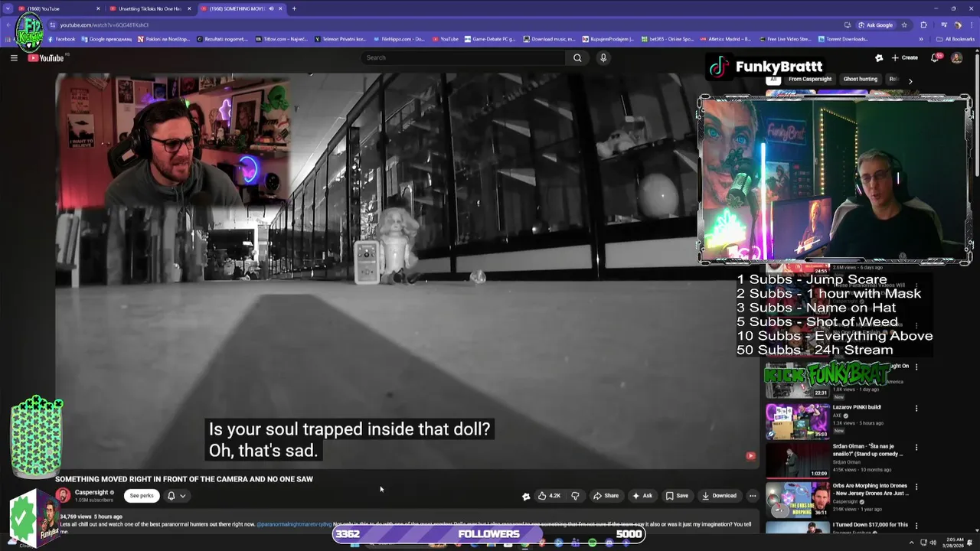Open the YouTube bookmark in bookmarks bar
Image resolution: width=980 pixels, height=551 pixels.
pos(446,39)
